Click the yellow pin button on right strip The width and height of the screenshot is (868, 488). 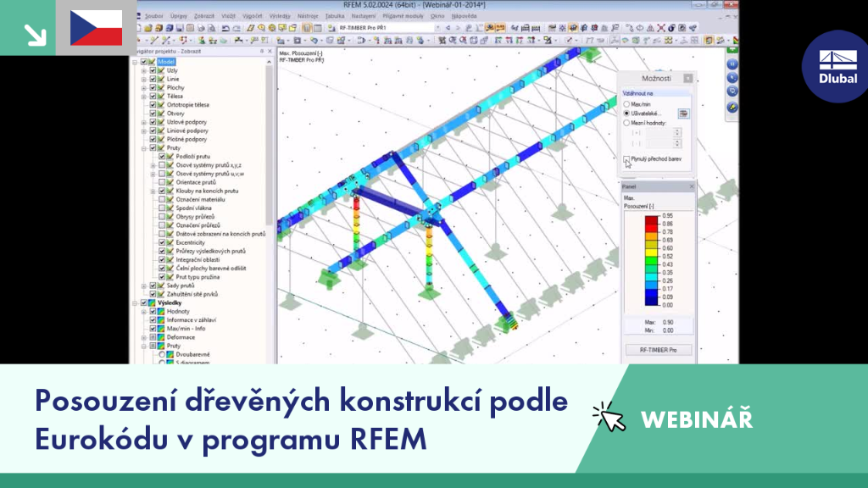pyautogui.click(x=732, y=107)
